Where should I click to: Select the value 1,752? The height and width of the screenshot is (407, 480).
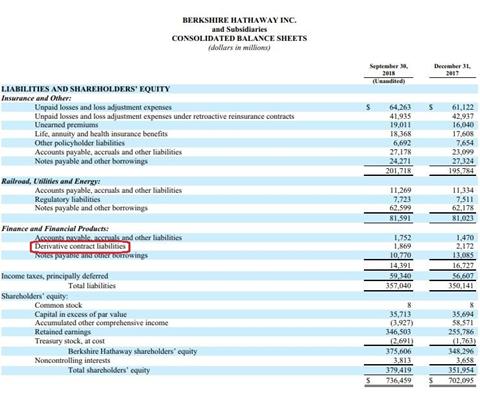pos(402,238)
